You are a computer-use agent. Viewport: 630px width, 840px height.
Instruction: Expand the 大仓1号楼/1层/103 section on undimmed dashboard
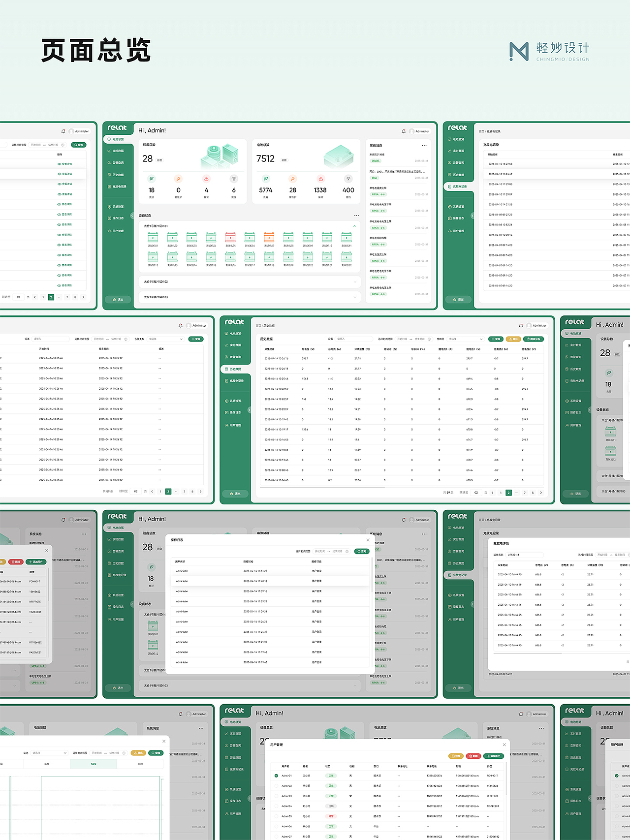[355, 297]
